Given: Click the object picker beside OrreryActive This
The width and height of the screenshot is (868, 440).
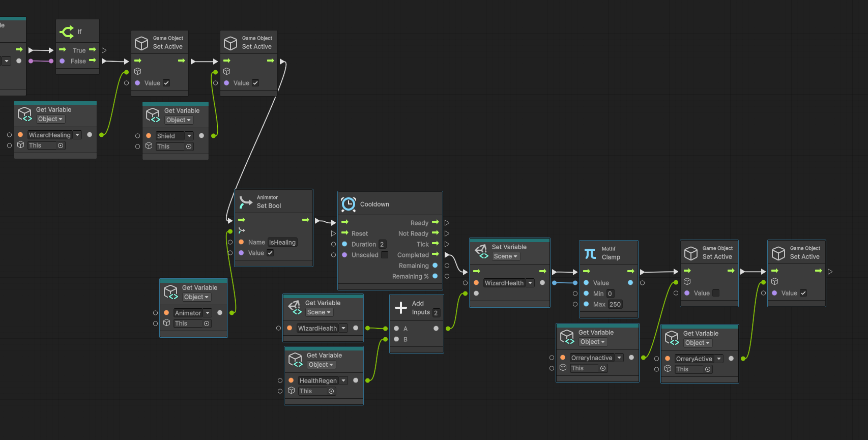Looking at the screenshot, I should coord(708,369).
